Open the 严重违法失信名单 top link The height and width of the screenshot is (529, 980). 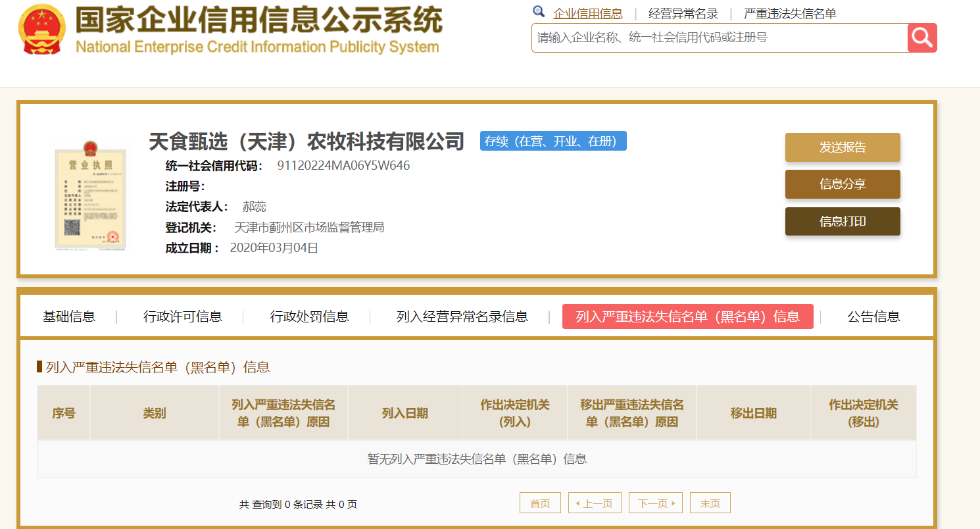point(790,13)
